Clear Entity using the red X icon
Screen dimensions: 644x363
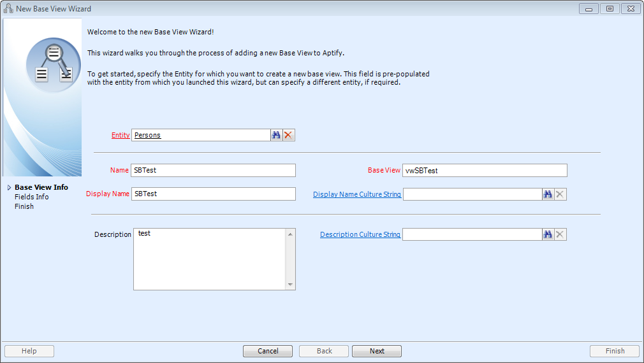click(x=289, y=135)
